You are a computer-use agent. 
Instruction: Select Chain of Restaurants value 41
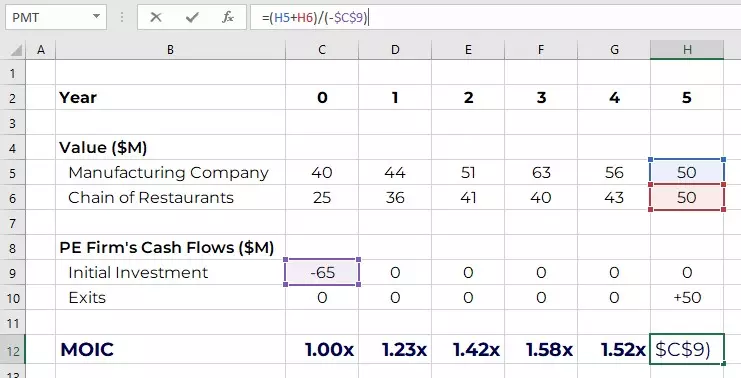click(468, 198)
